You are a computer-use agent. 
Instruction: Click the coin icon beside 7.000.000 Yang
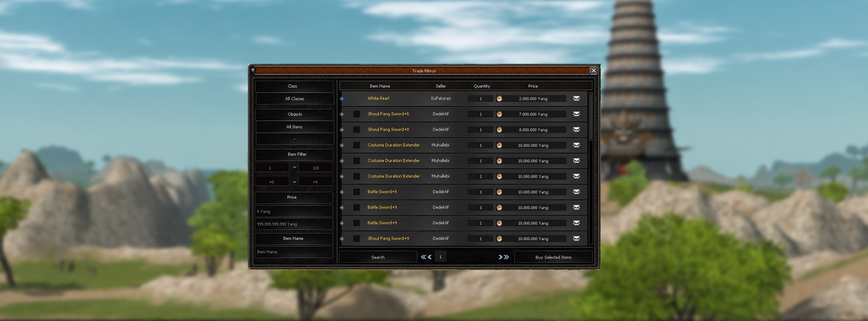tap(499, 114)
